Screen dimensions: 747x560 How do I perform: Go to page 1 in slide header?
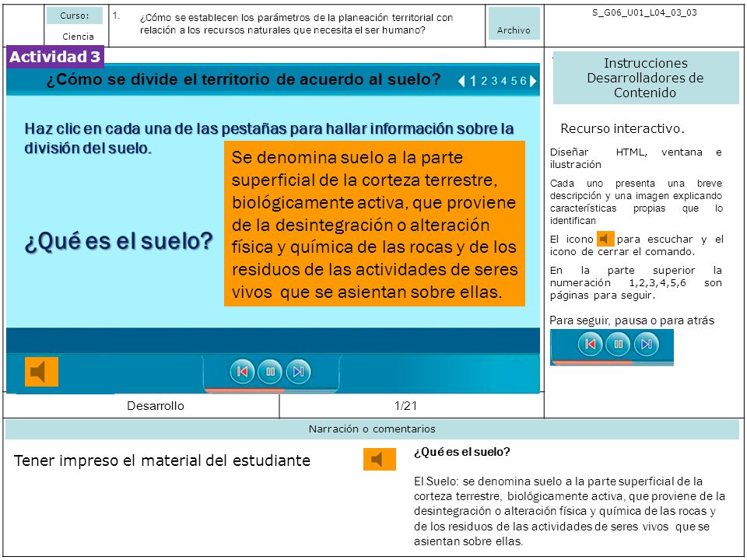point(473,81)
